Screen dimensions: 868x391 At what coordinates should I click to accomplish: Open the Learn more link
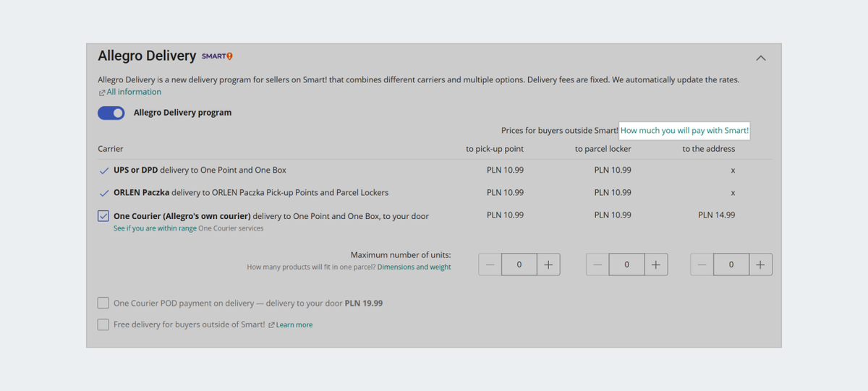294,325
